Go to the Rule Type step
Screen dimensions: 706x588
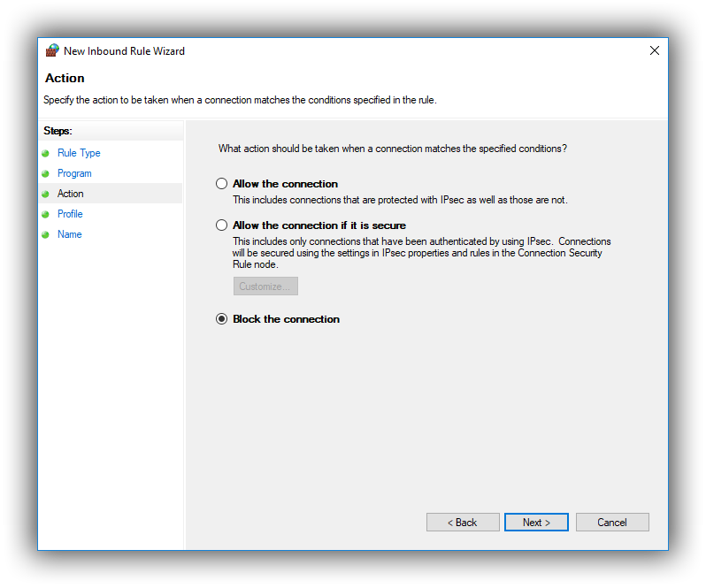pyautogui.click(x=79, y=153)
